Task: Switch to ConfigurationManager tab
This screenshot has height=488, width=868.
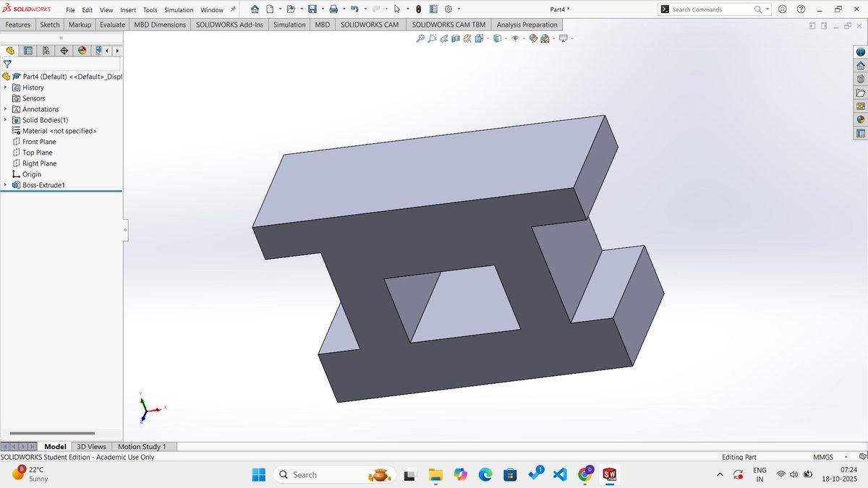Action: coord(46,51)
